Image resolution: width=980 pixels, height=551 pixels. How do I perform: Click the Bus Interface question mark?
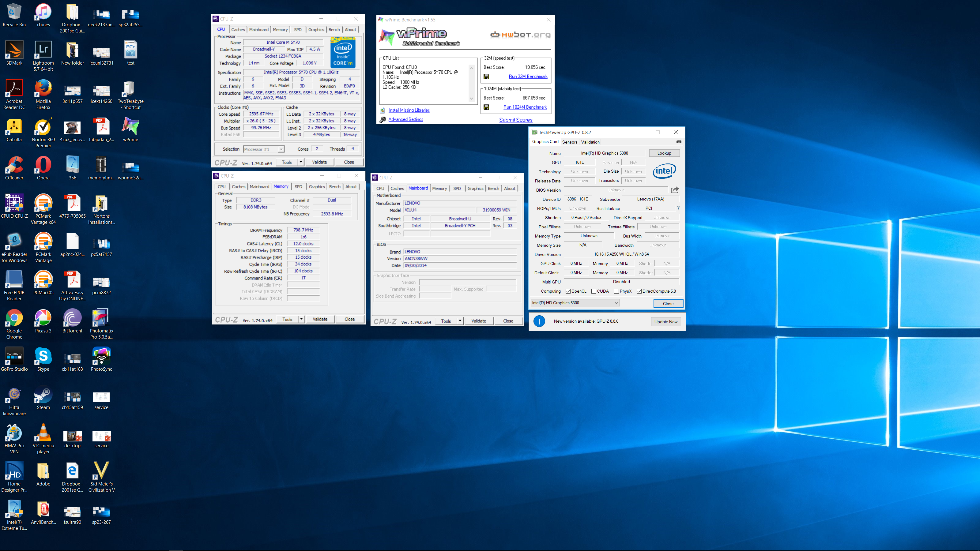tap(678, 208)
